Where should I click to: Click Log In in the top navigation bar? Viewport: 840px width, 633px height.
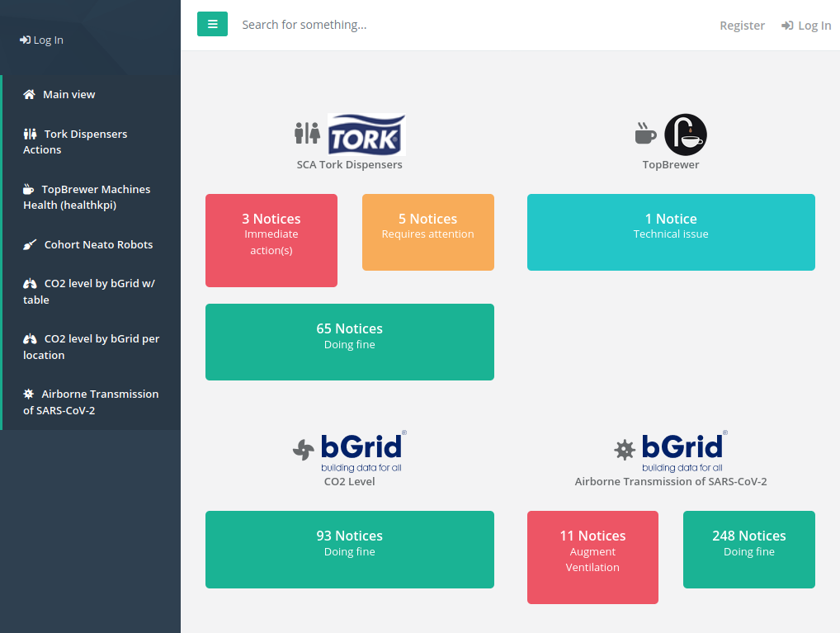[806, 26]
